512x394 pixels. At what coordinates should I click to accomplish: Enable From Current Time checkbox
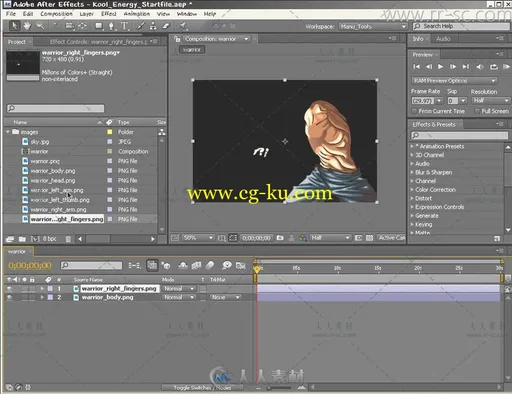(414, 111)
